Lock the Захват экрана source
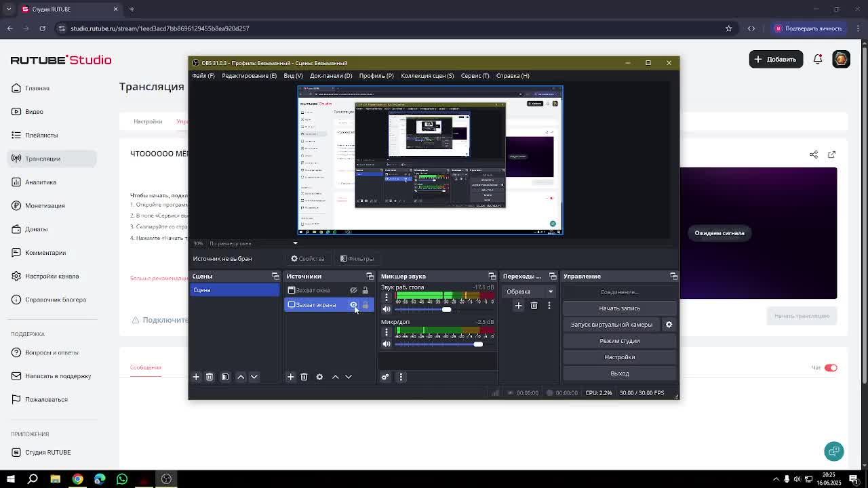This screenshot has width=868, height=488. pos(365,305)
